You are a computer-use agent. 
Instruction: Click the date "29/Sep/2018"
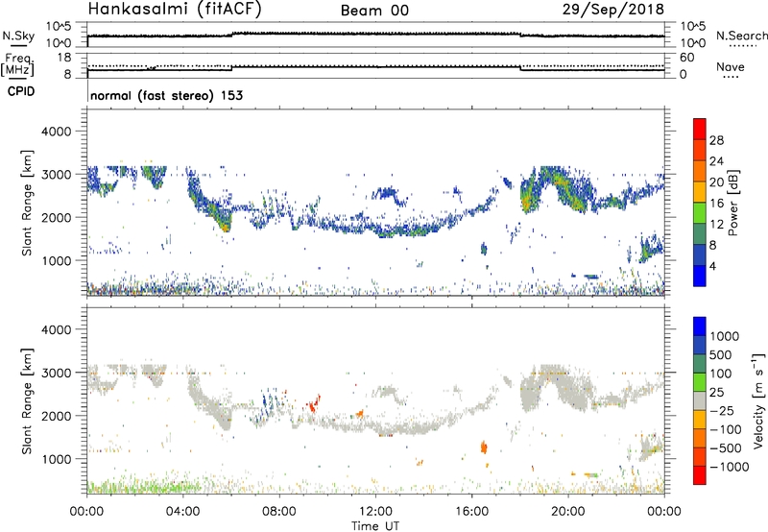612,9
